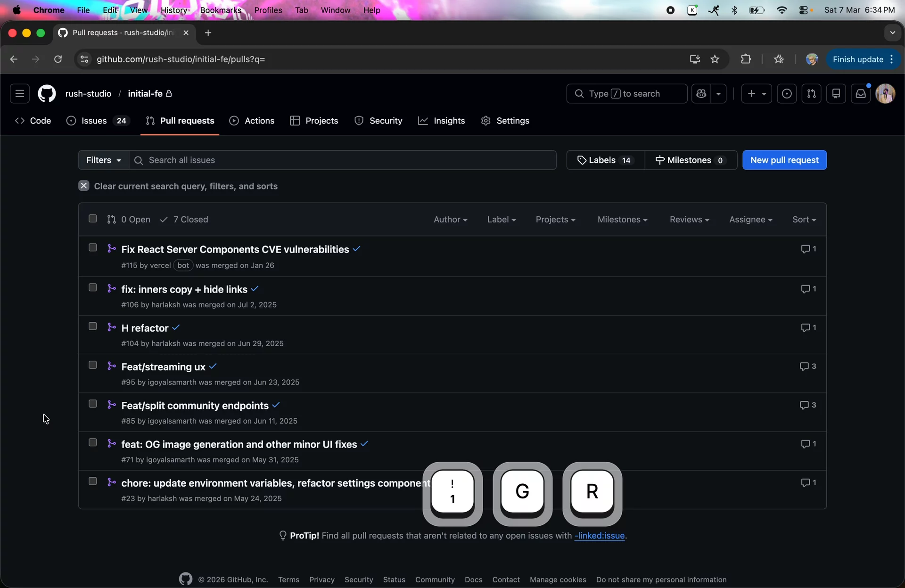Open the command palette clock icon
Viewport: 905px width, 588px height.
coord(787,94)
